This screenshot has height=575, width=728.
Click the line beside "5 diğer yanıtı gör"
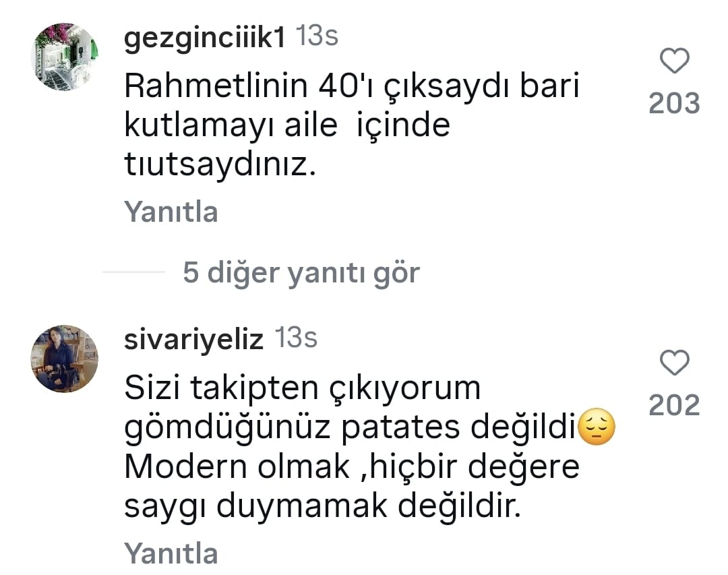(133, 272)
